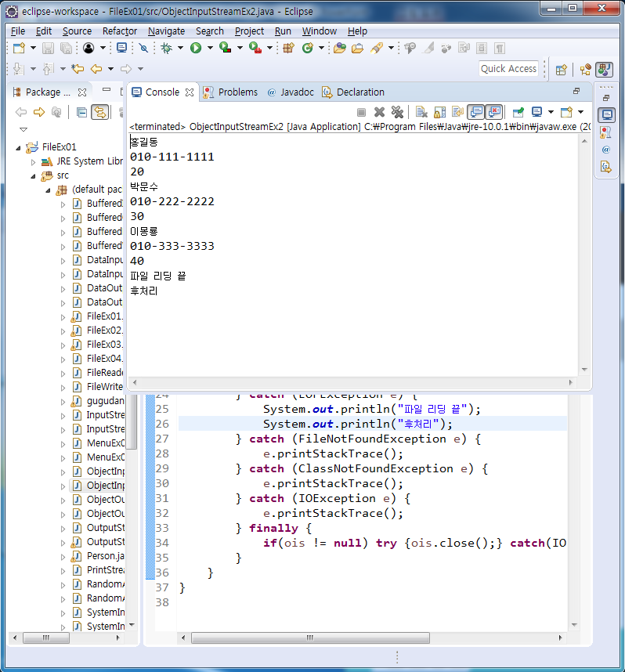Click the Quick Access field

[x=508, y=69]
